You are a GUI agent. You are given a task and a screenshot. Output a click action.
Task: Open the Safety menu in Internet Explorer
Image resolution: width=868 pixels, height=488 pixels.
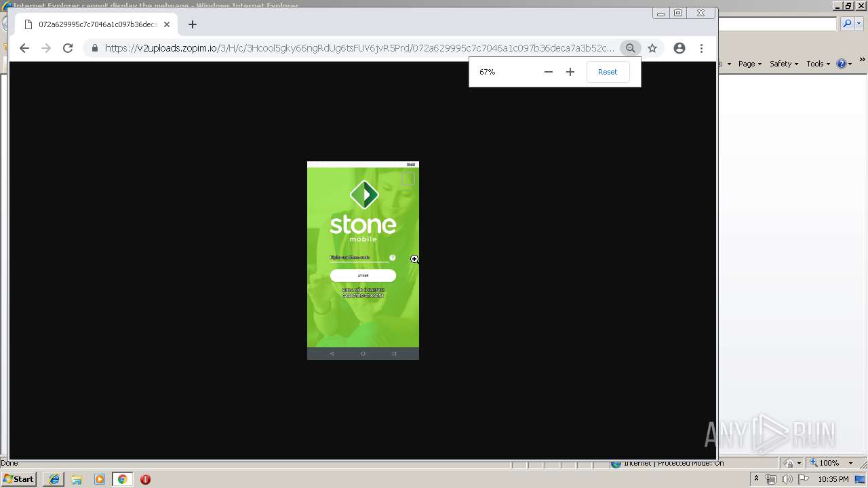point(784,64)
